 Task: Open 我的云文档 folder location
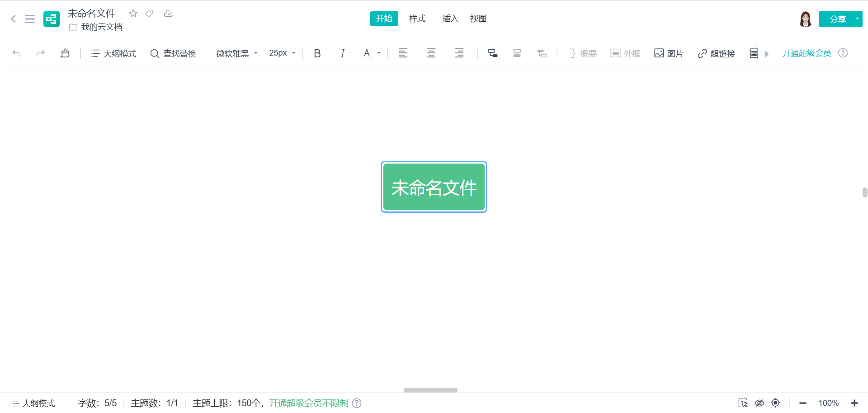coord(96,27)
